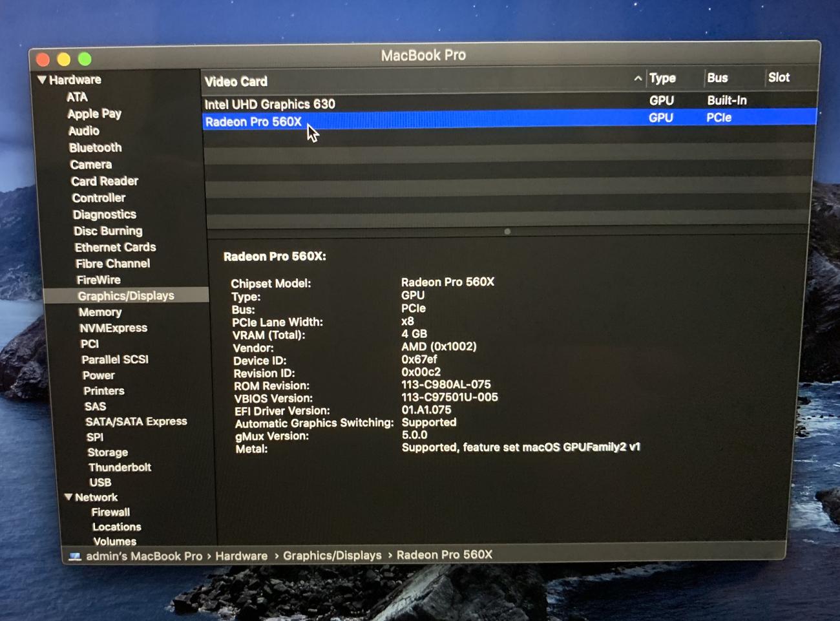Image resolution: width=840 pixels, height=621 pixels.
Task: Select SATA/SATA Express in the sidebar
Action: click(x=136, y=421)
